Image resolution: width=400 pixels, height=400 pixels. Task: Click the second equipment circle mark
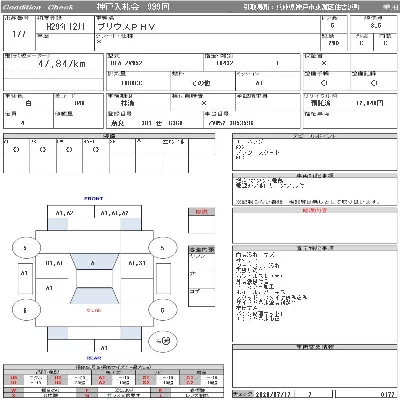click(43, 150)
